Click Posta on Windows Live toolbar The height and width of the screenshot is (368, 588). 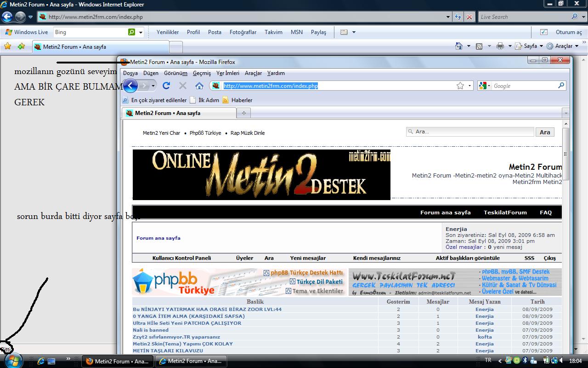pos(215,32)
